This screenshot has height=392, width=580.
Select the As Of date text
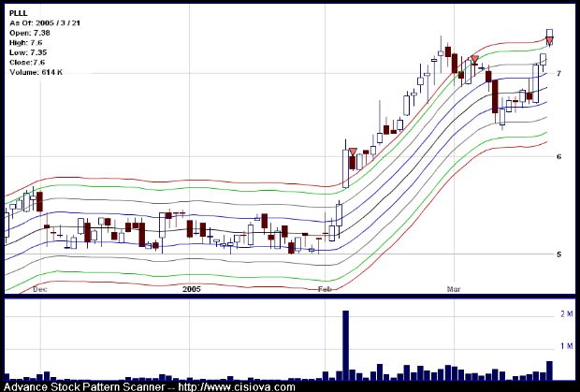pyautogui.click(x=45, y=23)
